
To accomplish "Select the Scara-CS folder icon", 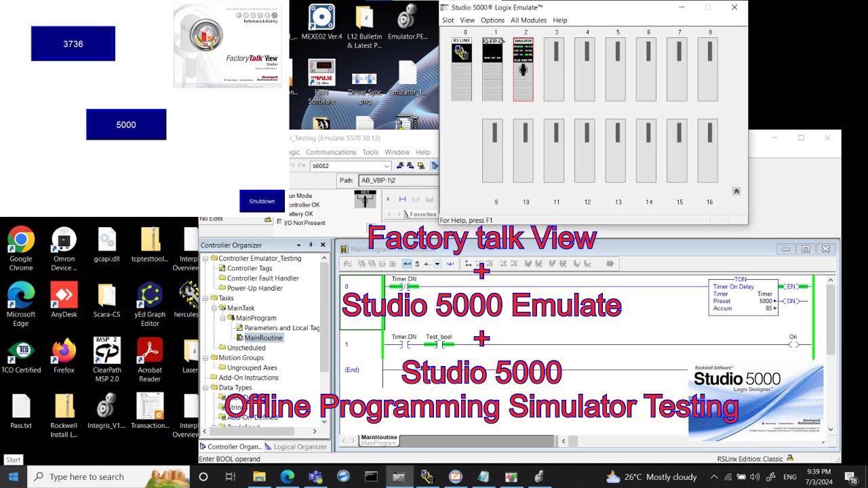I will 107,300.
